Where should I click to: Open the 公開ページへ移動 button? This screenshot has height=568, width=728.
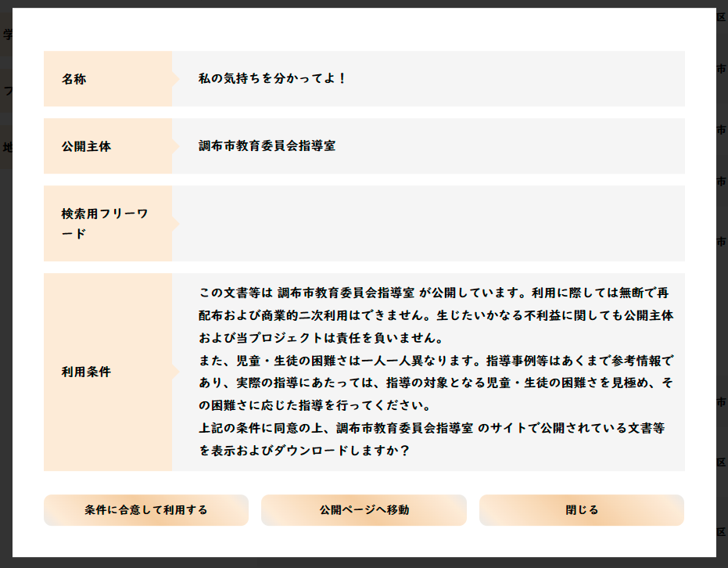click(x=364, y=510)
